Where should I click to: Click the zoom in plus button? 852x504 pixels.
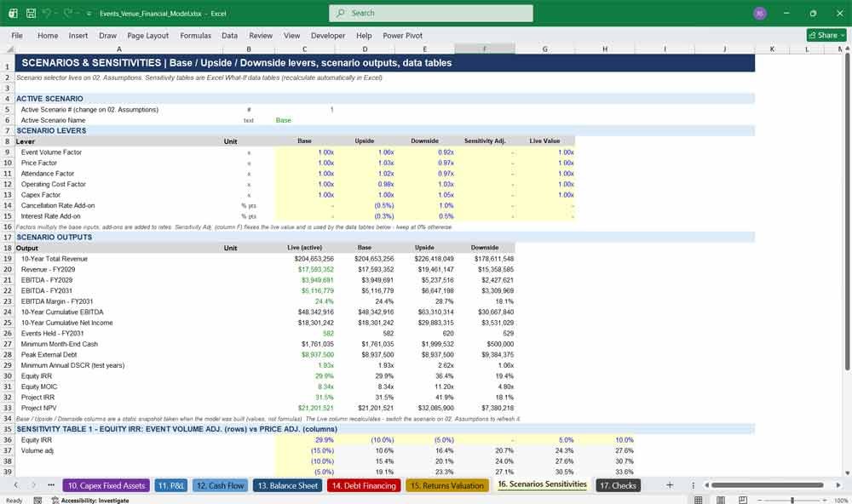[825, 500]
